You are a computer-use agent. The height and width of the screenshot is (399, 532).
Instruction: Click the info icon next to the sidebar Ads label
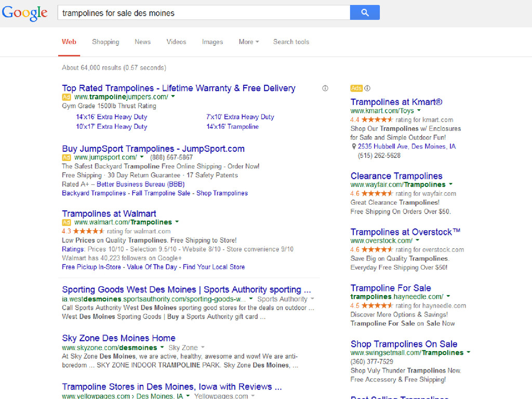367,88
